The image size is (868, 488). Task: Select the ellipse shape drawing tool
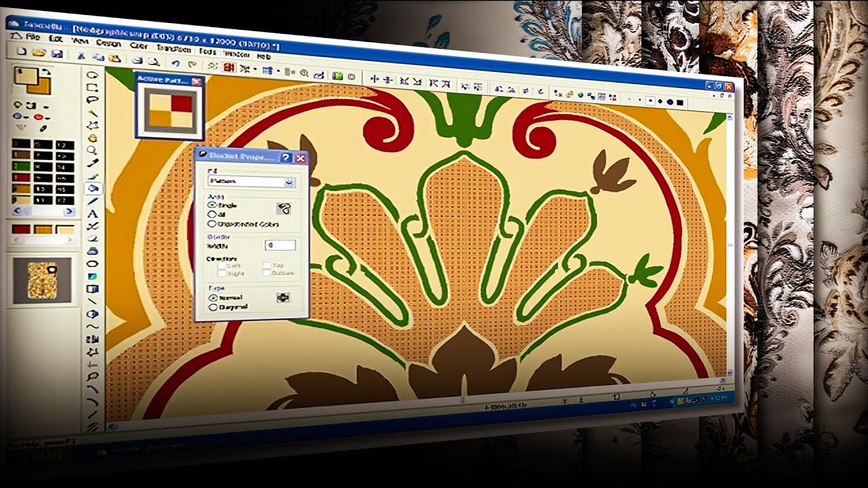(93, 264)
